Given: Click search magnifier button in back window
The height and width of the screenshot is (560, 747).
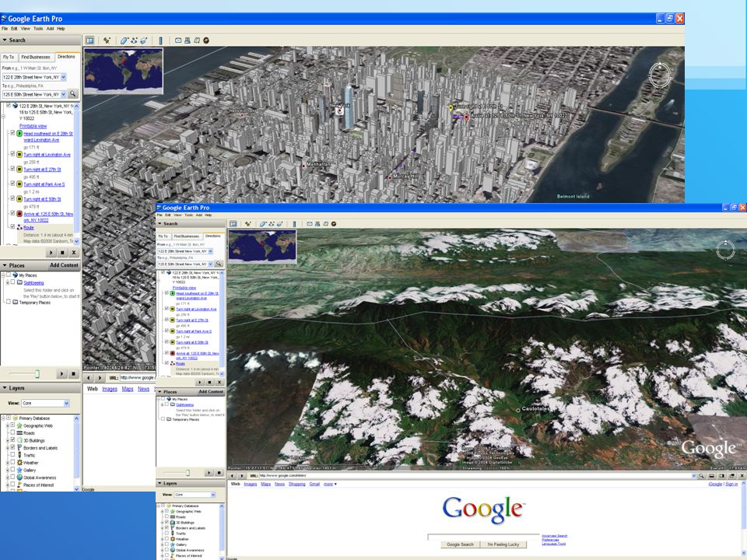Looking at the screenshot, I should pyautogui.click(x=73, y=94).
